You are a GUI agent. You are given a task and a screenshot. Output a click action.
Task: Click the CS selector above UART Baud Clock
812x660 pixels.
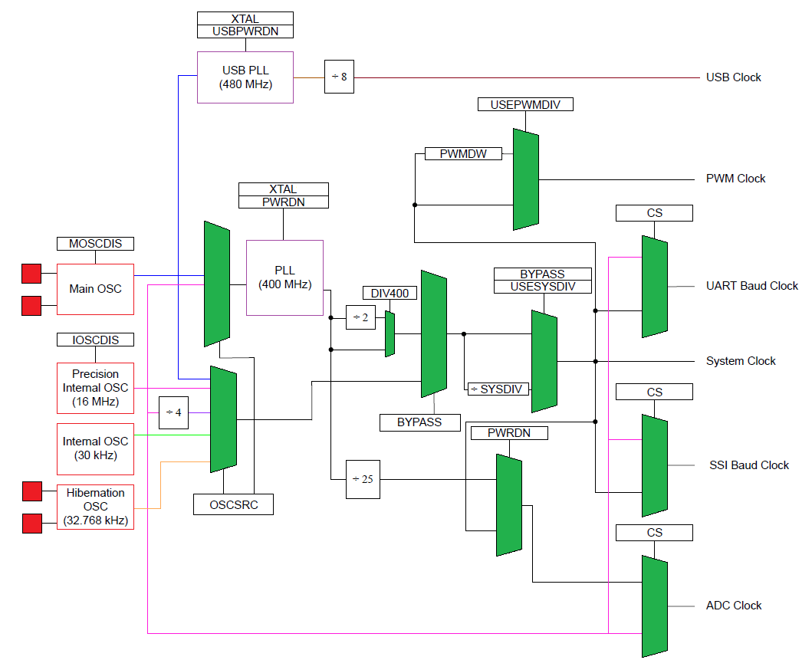653,212
